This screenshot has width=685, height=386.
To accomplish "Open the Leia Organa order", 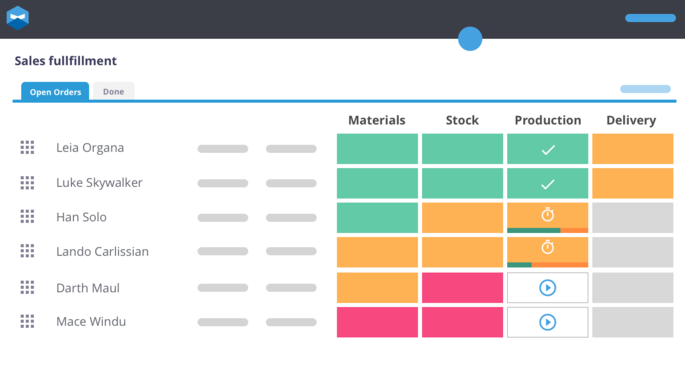I will point(90,148).
